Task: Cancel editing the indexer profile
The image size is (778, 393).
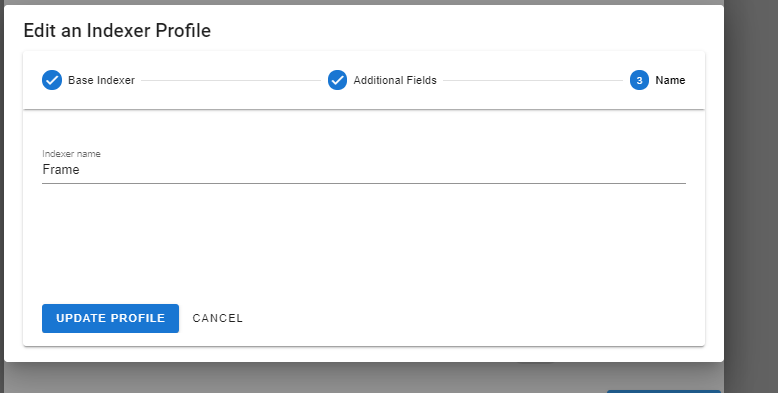Action: pos(217,319)
